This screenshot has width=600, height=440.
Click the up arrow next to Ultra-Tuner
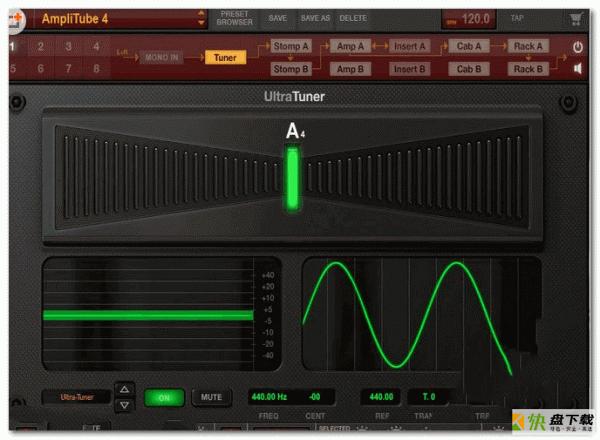[x=124, y=389]
